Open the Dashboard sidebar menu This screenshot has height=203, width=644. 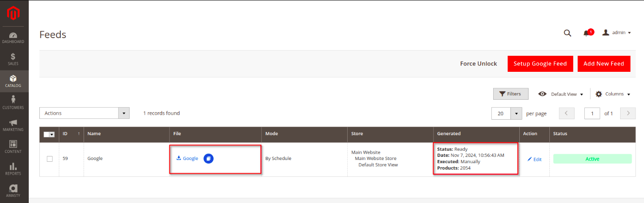[13, 38]
